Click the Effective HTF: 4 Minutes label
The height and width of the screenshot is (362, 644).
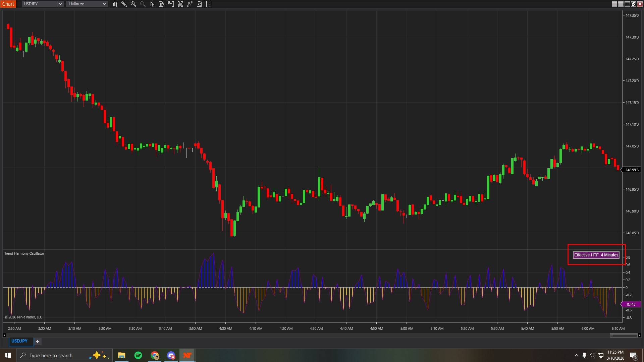[x=596, y=255]
